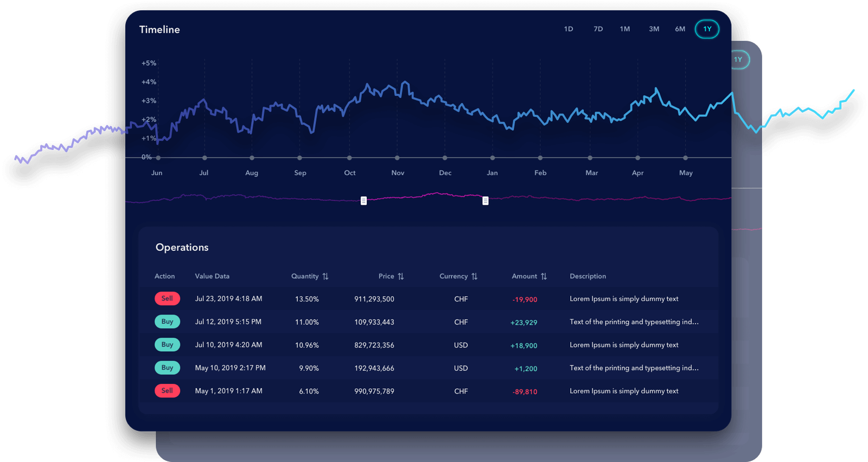Click the Mar marker on timeline axis
The height and width of the screenshot is (462, 868).
pos(590,158)
